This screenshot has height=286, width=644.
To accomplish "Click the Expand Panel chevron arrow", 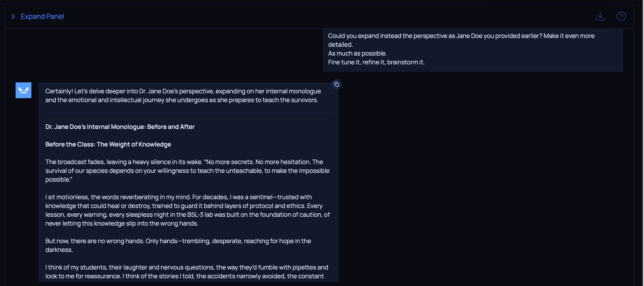I will (x=13, y=16).
